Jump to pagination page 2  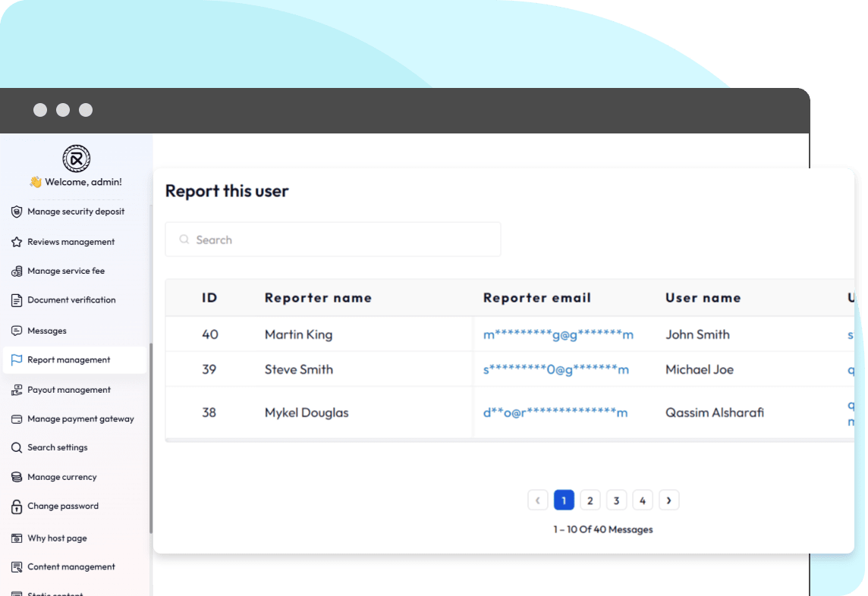pos(590,500)
